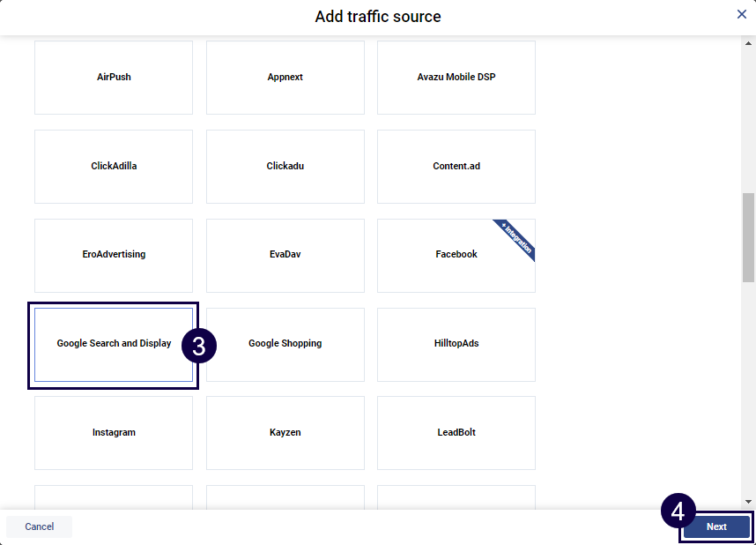756x545 pixels.
Task: Select Avazu Mobile DSP tile
Action: [x=456, y=78]
